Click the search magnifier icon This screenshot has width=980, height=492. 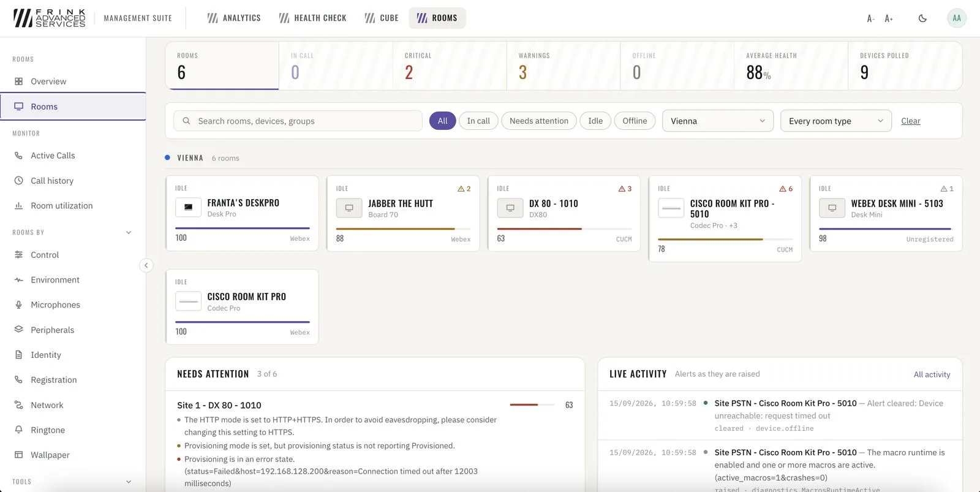[x=186, y=121]
